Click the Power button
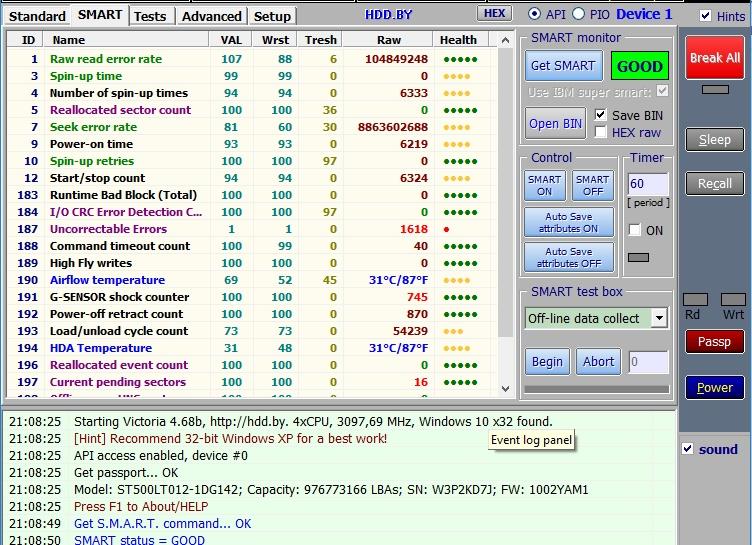Image resolution: width=752 pixels, height=545 pixels. 715,387
